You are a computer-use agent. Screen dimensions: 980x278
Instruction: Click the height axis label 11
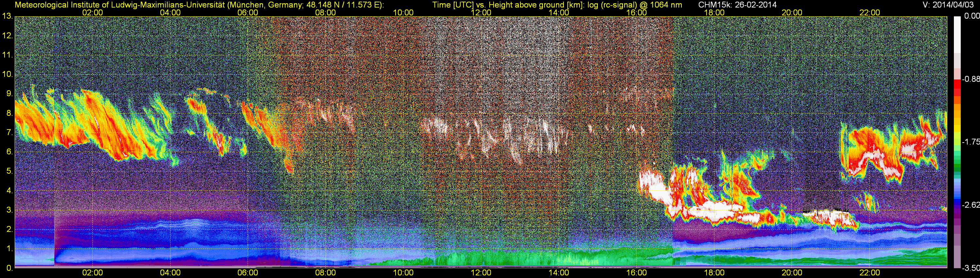pyautogui.click(x=7, y=55)
